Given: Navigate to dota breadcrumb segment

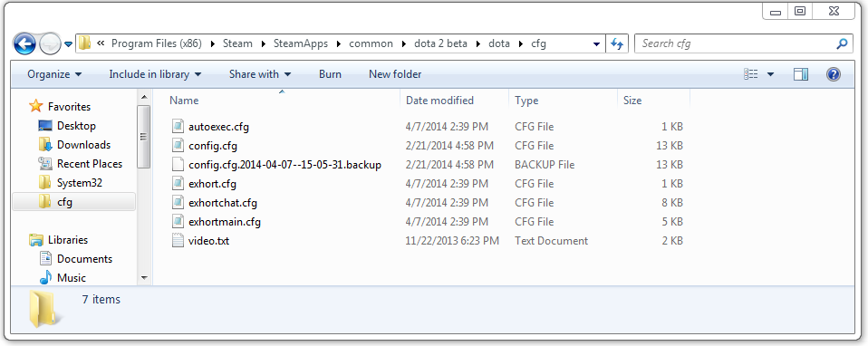Looking at the screenshot, I should point(498,43).
